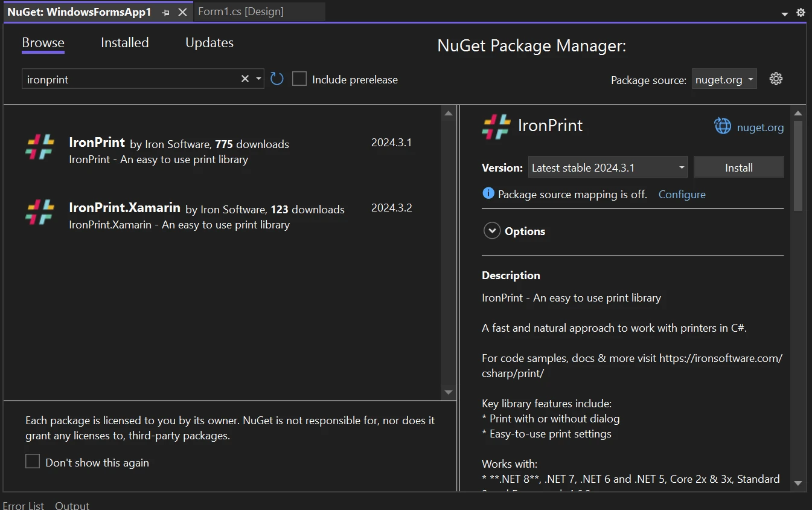Clear the ironprint search text
This screenshot has height=510, width=812.
245,79
